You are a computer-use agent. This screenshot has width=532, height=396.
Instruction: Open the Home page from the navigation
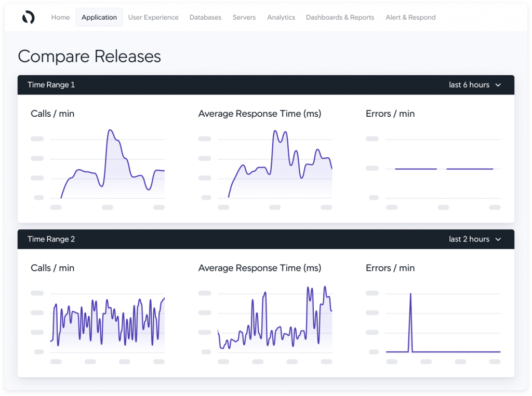point(60,17)
